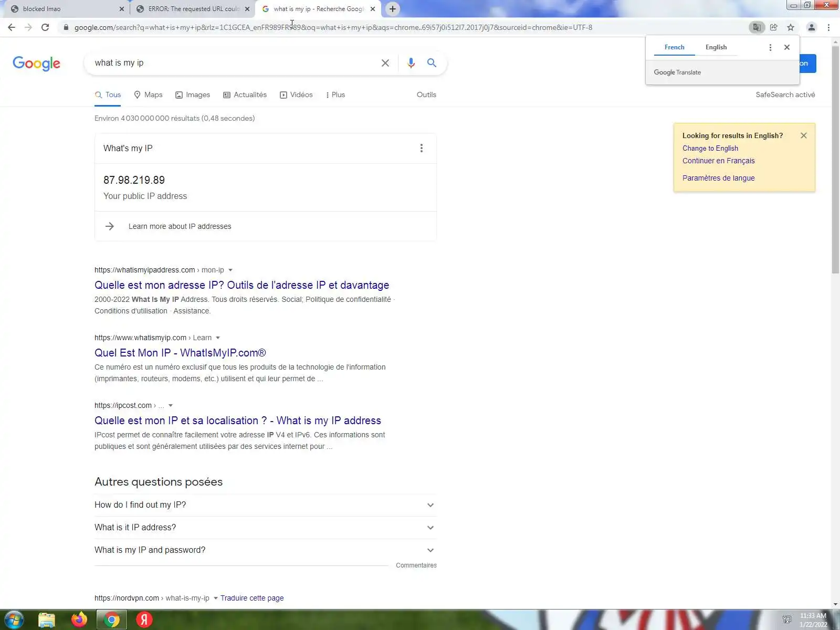This screenshot has width=840, height=630.
Task: Expand 'What is my IP and password?'
Action: point(265,550)
